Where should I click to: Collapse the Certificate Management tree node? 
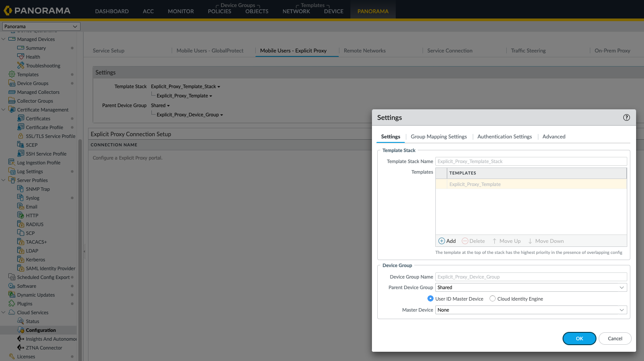(x=4, y=110)
